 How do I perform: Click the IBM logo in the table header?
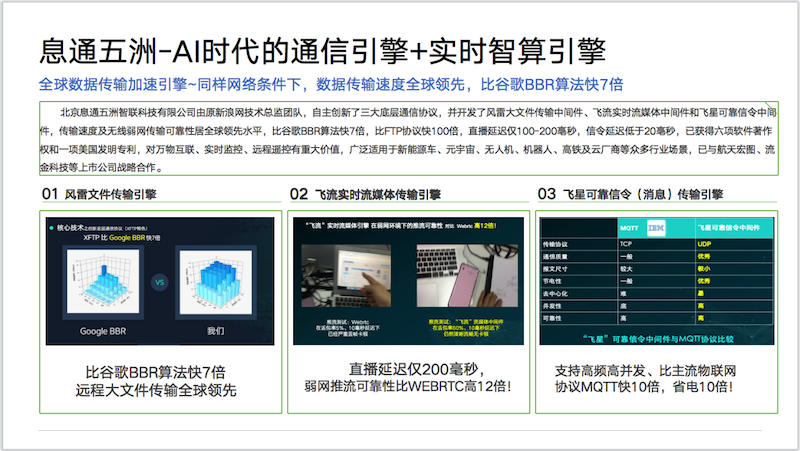pyautogui.click(x=656, y=228)
